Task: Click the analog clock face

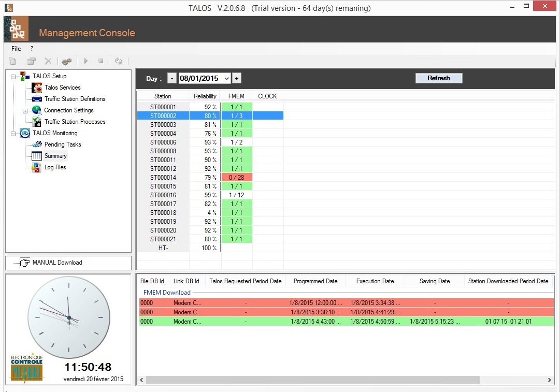Action: pos(68,317)
